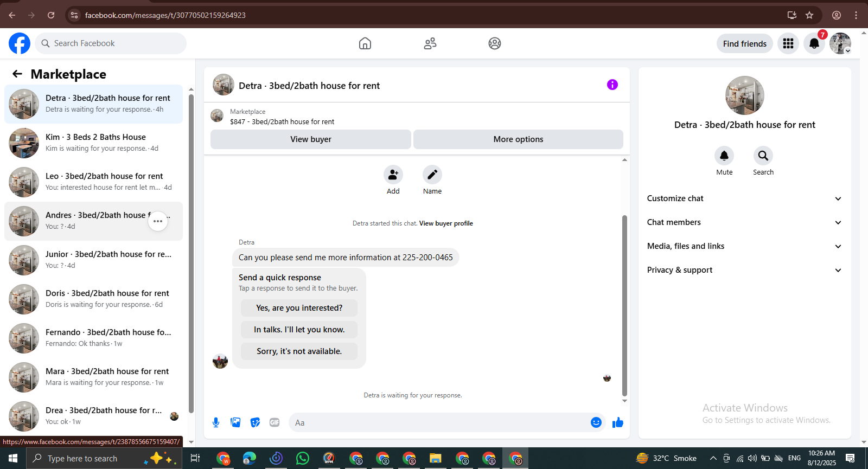Click the View buyer button
Image resolution: width=868 pixels, height=469 pixels.
click(311, 139)
